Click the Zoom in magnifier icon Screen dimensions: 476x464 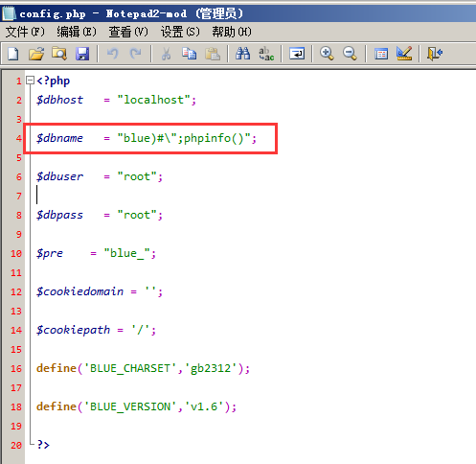pyautogui.click(x=327, y=54)
